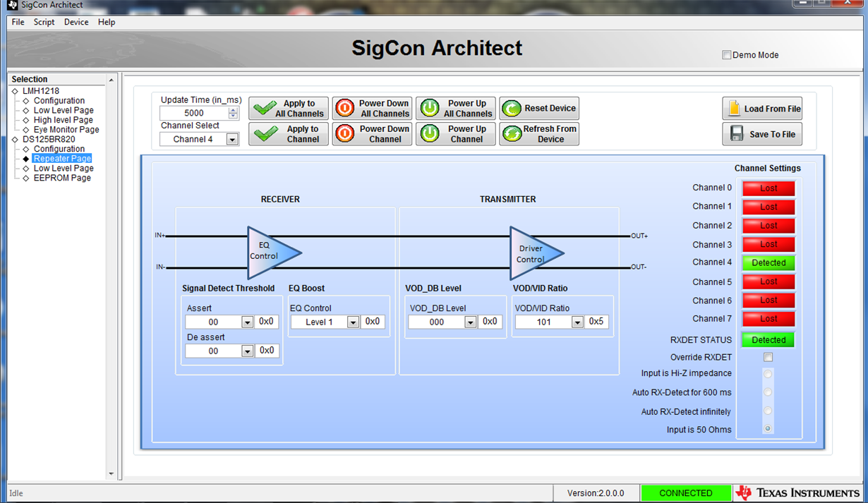Open the Device menu
Screen dimensions: 868x503
pos(76,22)
